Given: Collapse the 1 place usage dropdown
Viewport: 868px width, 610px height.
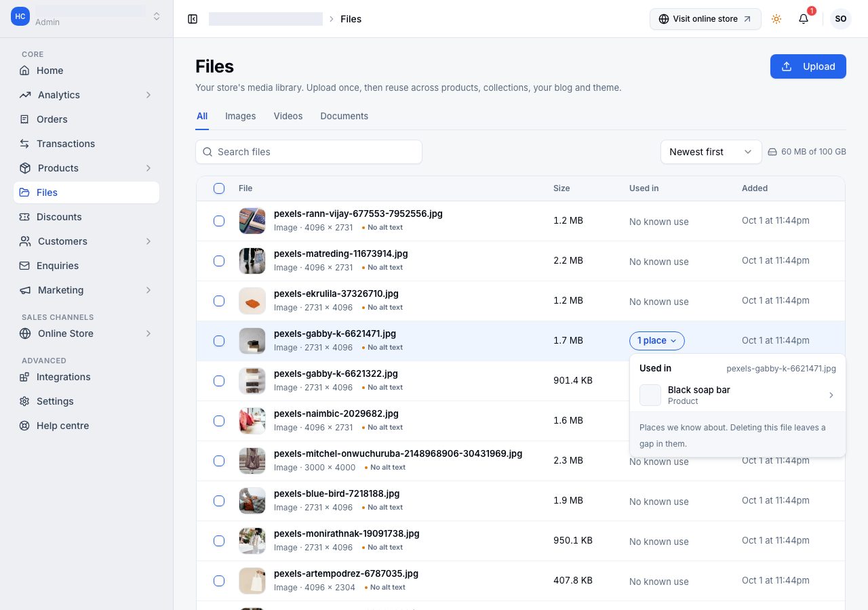Looking at the screenshot, I should click(657, 341).
